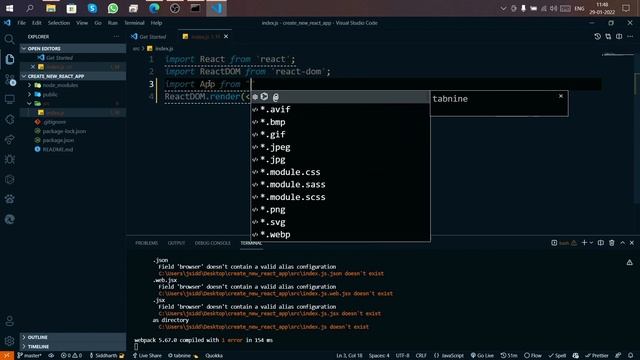Open the new terminal profile dropdown arrow

coord(591,243)
